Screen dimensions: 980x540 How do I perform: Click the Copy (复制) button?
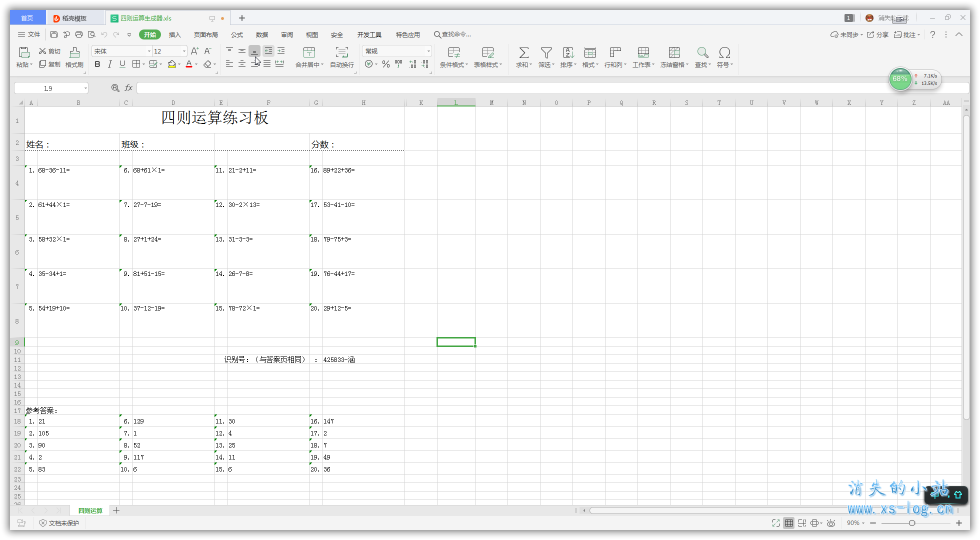[49, 64]
